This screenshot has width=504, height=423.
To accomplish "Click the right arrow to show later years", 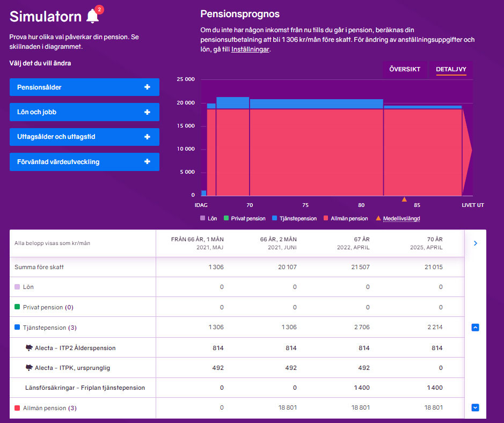I will coord(475,243).
